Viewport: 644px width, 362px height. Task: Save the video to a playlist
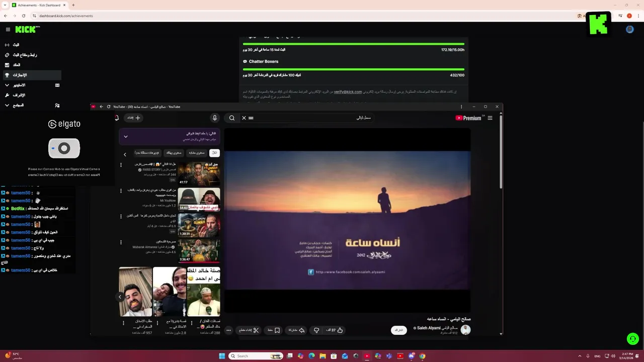click(274, 330)
